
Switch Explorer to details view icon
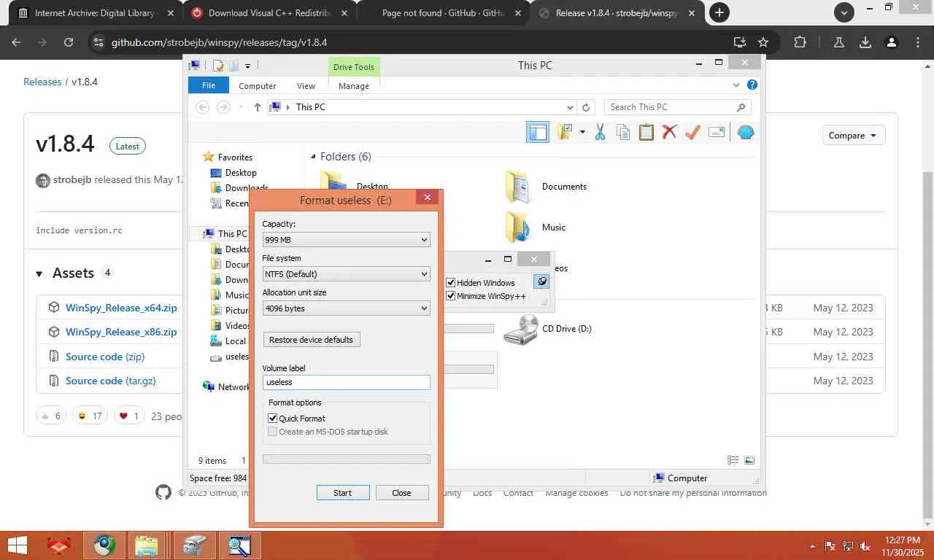pyautogui.click(x=733, y=460)
